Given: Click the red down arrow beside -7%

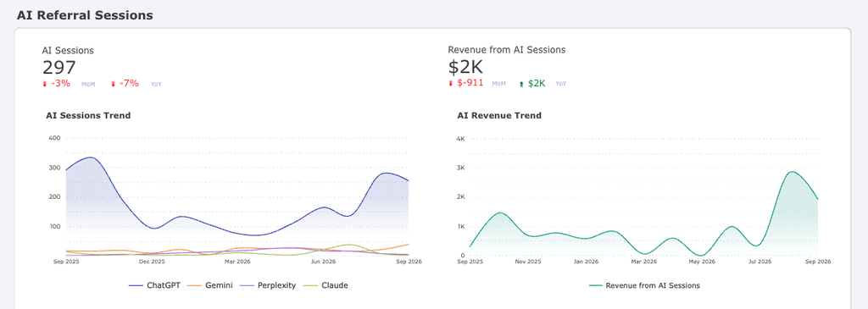Looking at the screenshot, I should click(x=113, y=84).
